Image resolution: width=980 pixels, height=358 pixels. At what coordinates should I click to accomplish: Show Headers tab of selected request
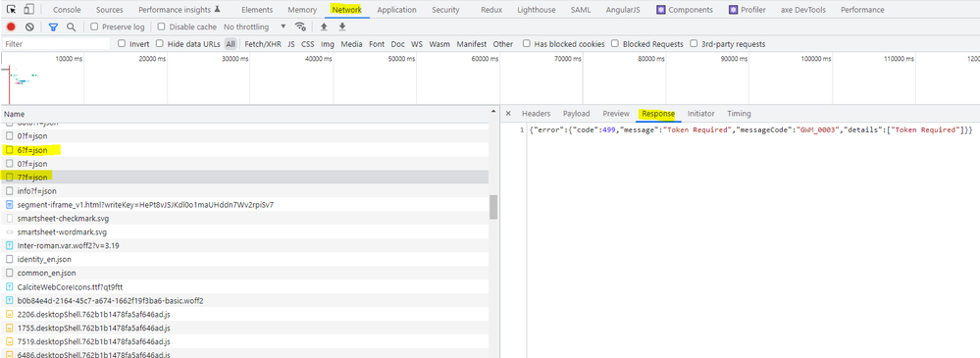click(537, 114)
